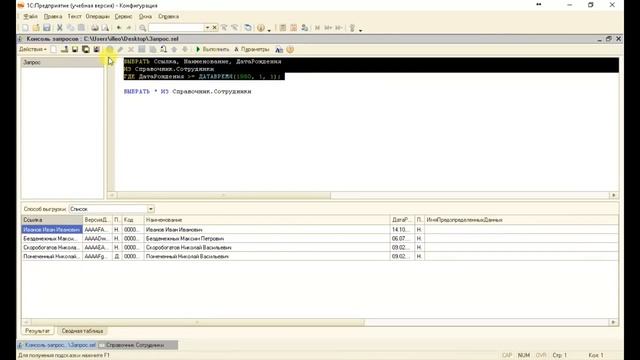Click the Open file icon in main toolbar
This screenshot has height=360, width=640.
pyautogui.click(x=36, y=28)
